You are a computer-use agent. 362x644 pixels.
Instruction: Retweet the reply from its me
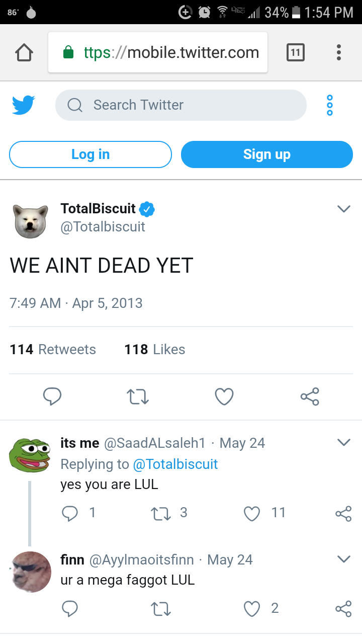(x=161, y=513)
